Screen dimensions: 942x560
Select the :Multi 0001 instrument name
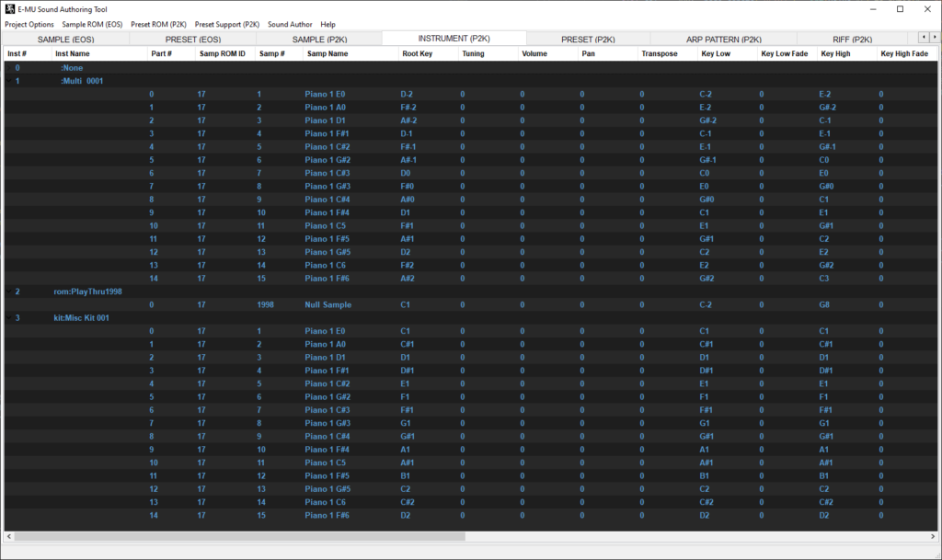pyautogui.click(x=82, y=81)
